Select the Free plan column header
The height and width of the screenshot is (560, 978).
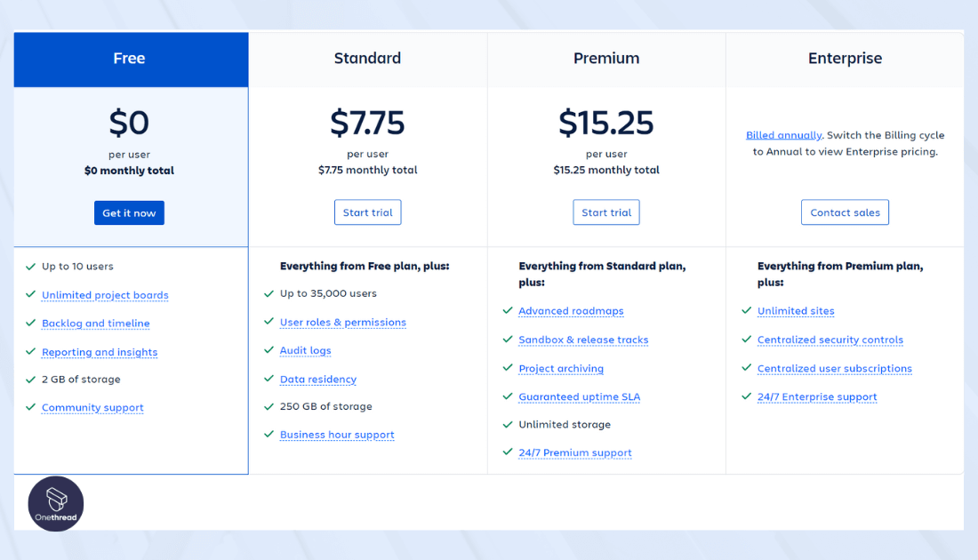pyautogui.click(x=130, y=58)
